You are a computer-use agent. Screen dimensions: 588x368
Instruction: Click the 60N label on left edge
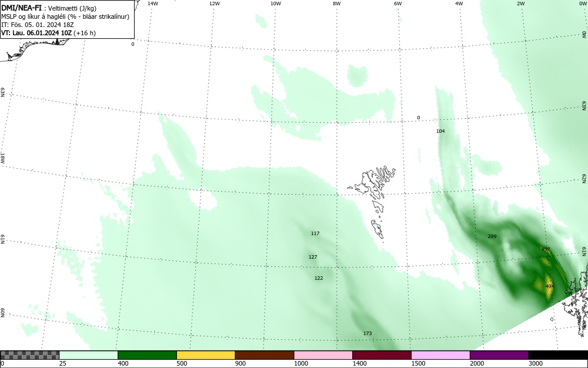click(3, 313)
